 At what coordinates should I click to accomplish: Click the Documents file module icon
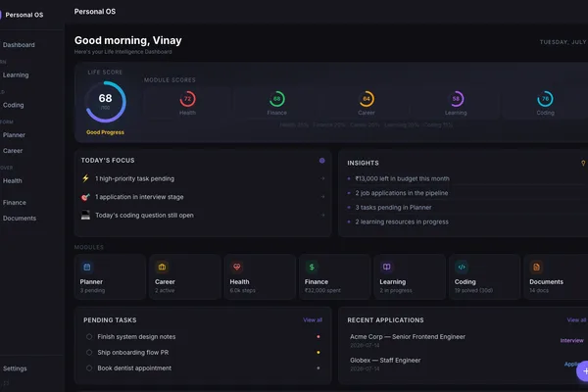tap(537, 268)
